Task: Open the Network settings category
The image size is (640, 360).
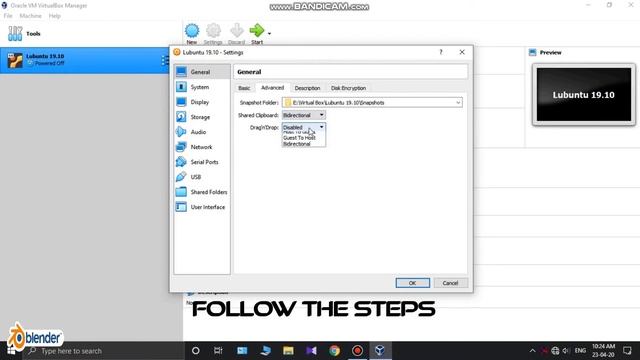Action: 202,147
